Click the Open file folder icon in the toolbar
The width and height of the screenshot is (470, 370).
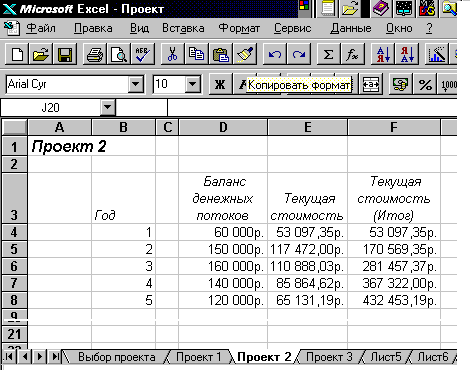pos(41,54)
